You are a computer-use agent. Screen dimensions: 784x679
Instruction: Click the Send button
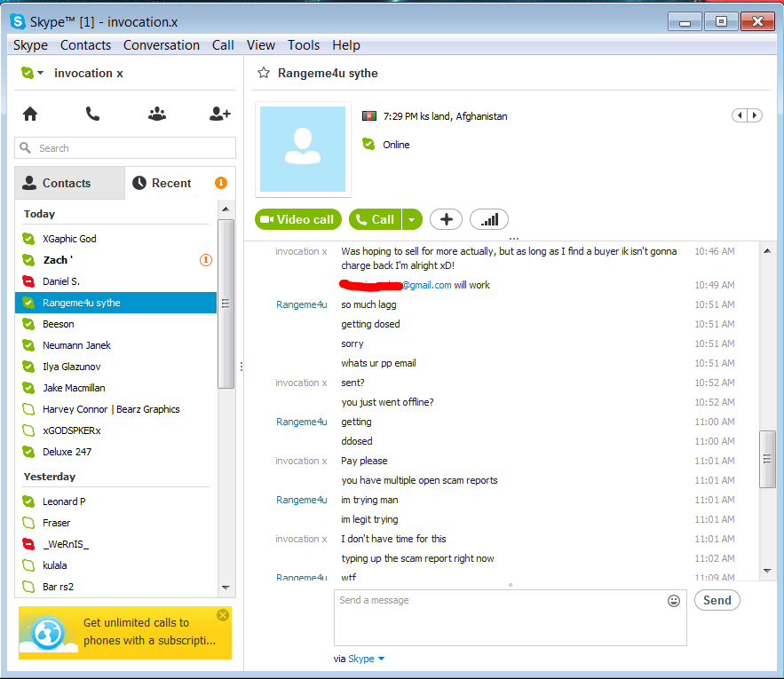click(717, 600)
